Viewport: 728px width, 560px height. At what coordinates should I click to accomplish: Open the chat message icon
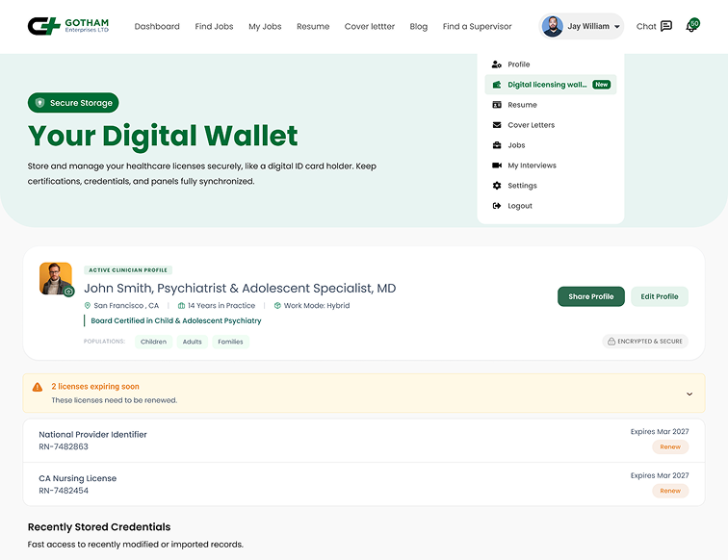pyautogui.click(x=666, y=26)
